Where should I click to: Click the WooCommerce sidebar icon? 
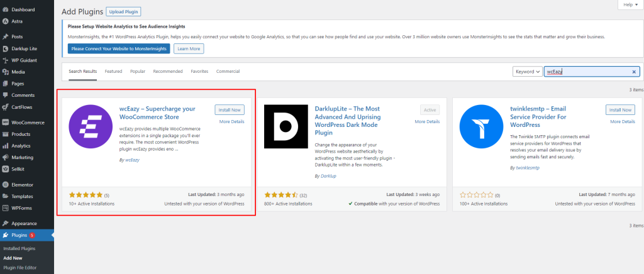point(5,123)
